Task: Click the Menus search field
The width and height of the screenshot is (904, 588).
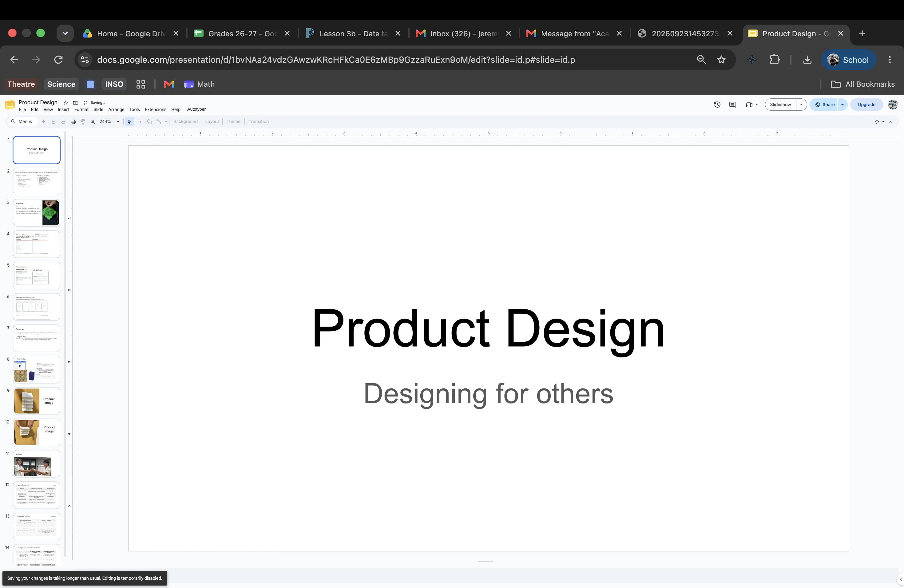Action: (x=22, y=121)
